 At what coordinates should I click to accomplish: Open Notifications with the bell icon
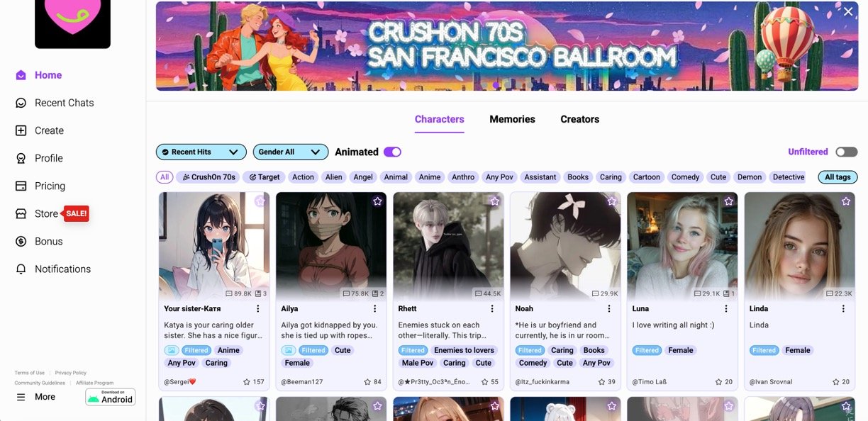click(x=21, y=269)
